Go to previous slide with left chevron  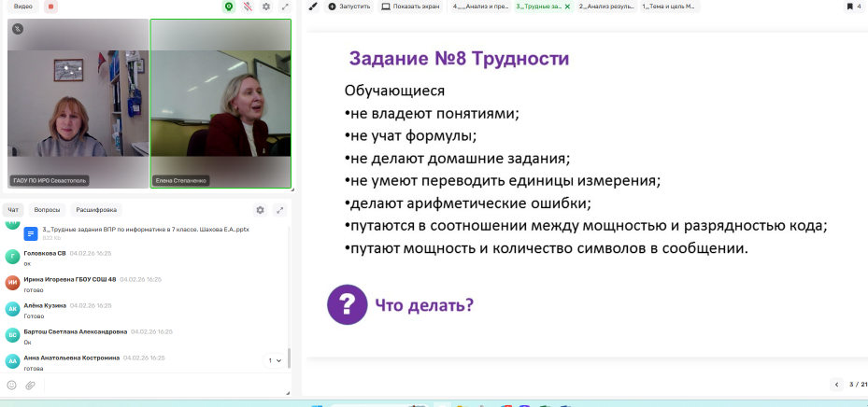click(836, 384)
